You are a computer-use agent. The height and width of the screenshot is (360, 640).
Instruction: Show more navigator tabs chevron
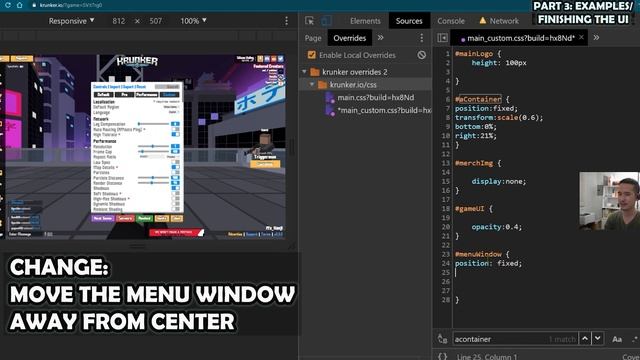380,38
